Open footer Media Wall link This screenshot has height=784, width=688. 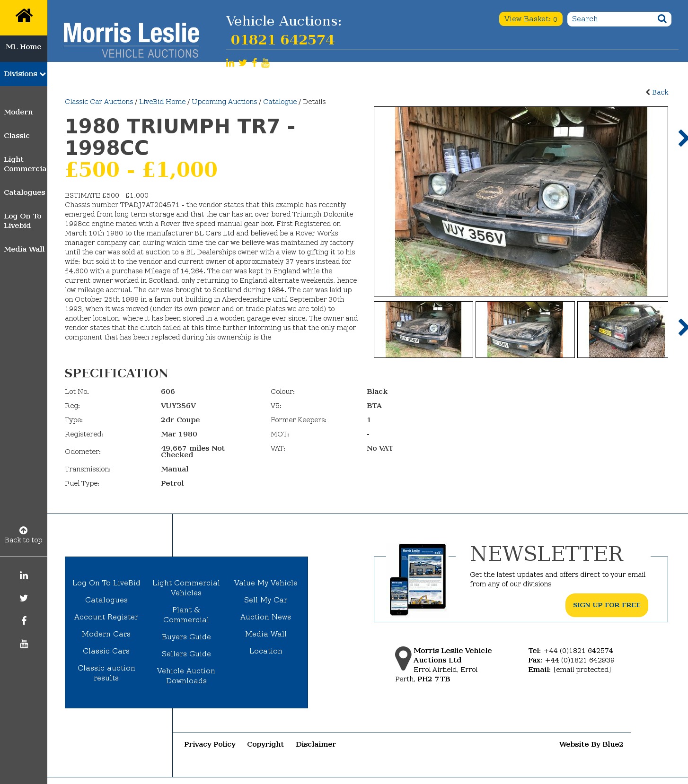(x=266, y=634)
